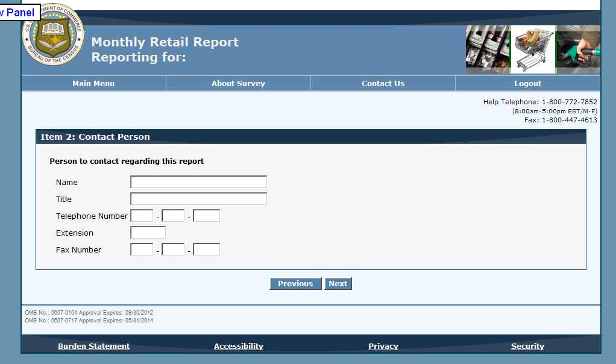Focus the Extension input field

point(148,233)
